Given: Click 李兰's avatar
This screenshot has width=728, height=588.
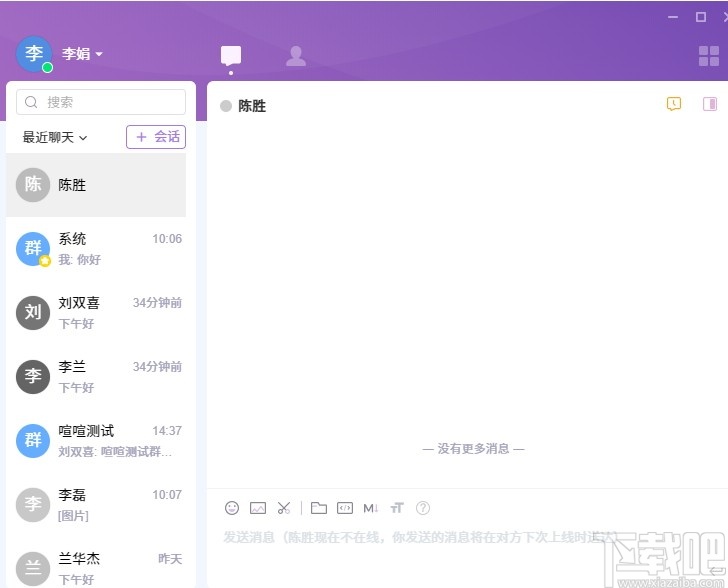Looking at the screenshot, I should coord(33,377).
